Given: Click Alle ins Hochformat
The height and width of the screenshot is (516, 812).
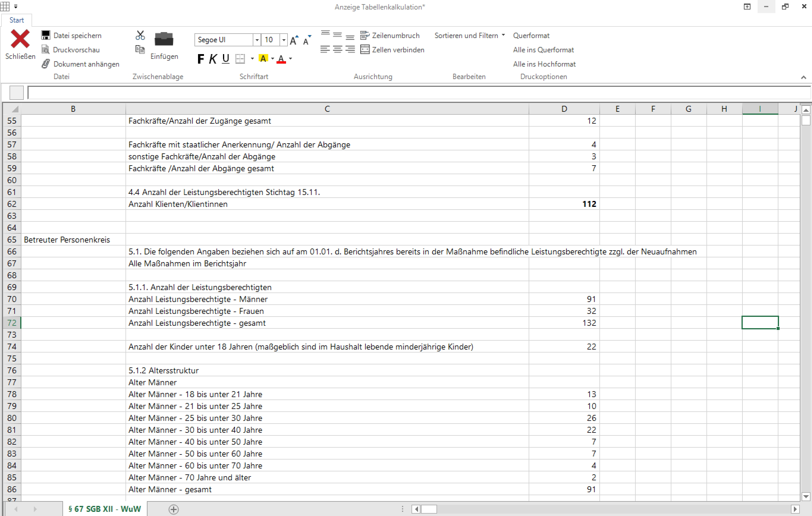Looking at the screenshot, I should (544, 64).
